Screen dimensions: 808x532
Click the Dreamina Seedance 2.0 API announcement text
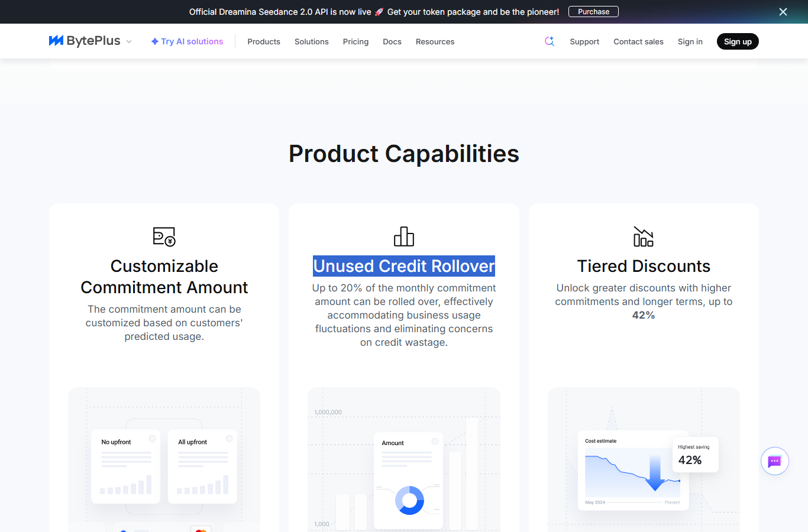pos(374,12)
